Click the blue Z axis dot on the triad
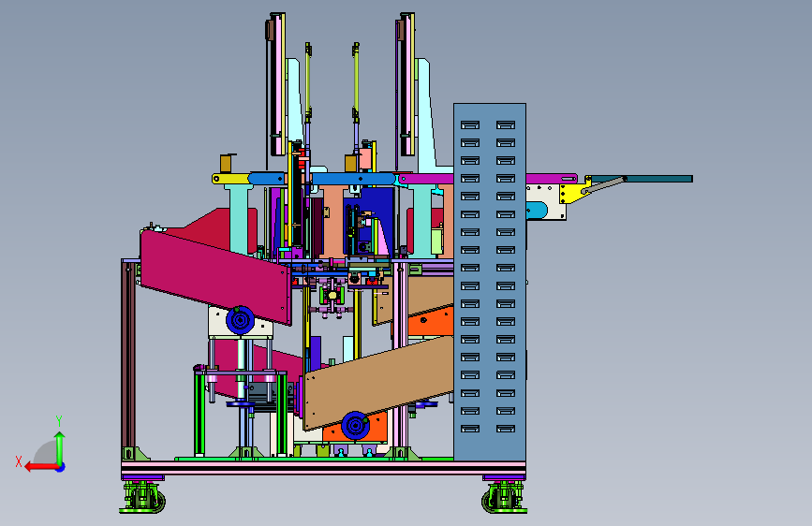The width and height of the screenshot is (812, 526). pos(61,467)
